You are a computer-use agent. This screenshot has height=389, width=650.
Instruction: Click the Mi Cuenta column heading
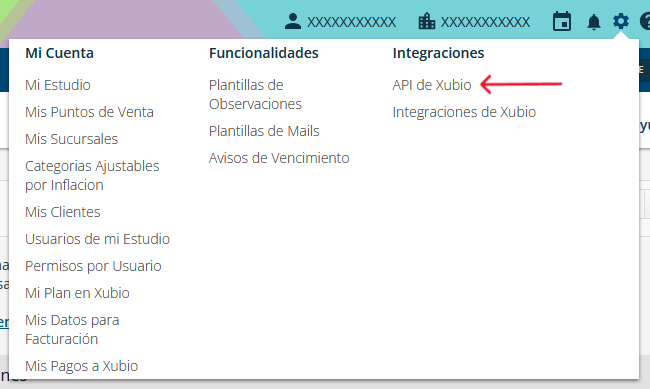(59, 53)
